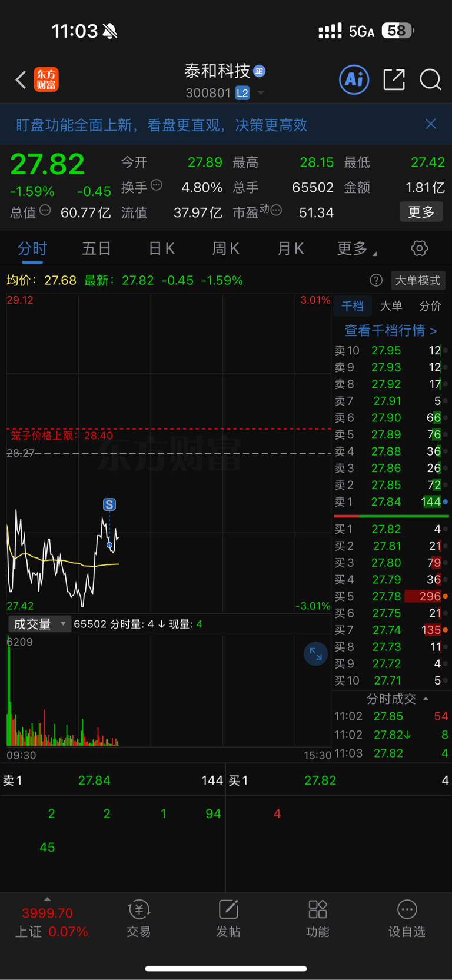Tap 买5 row with 296 volume
Screen dimensions: 452x980
pyautogui.click(x=391, y=596)
